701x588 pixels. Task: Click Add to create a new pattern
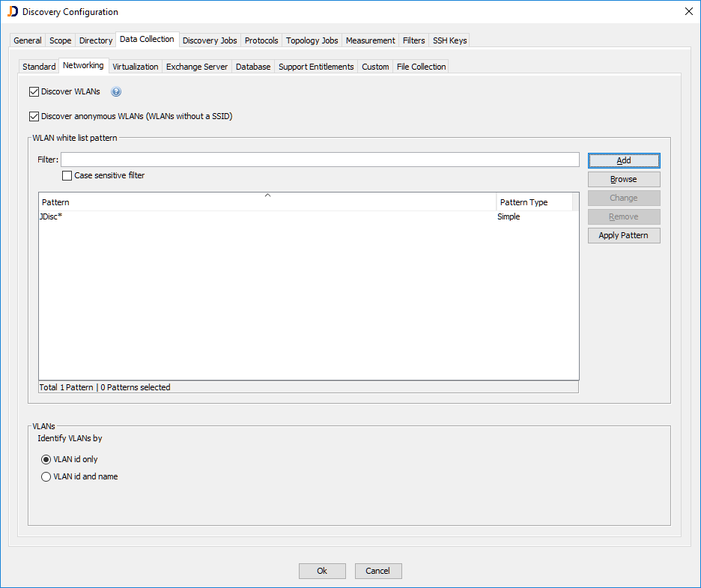tap(623, 160)
